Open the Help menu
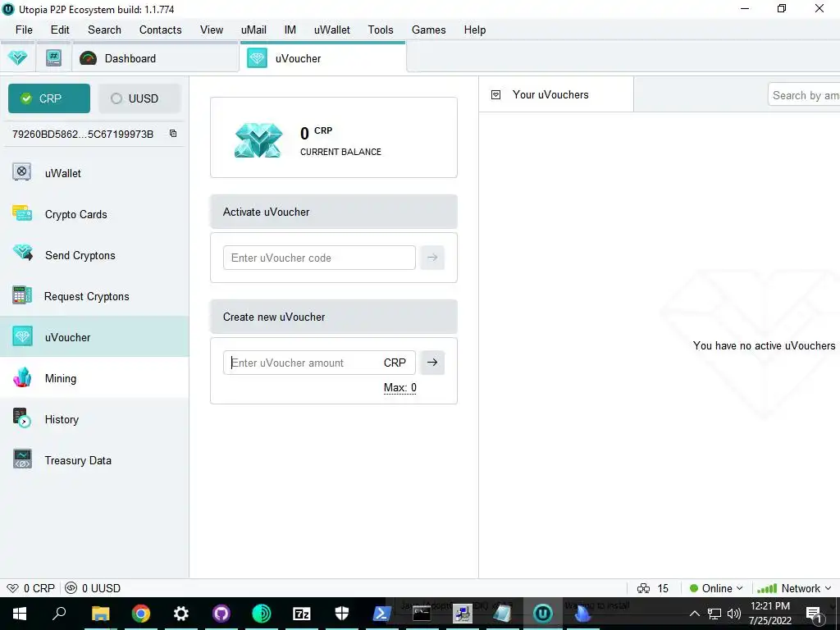The image size is (840, 630). pos(475,30)
